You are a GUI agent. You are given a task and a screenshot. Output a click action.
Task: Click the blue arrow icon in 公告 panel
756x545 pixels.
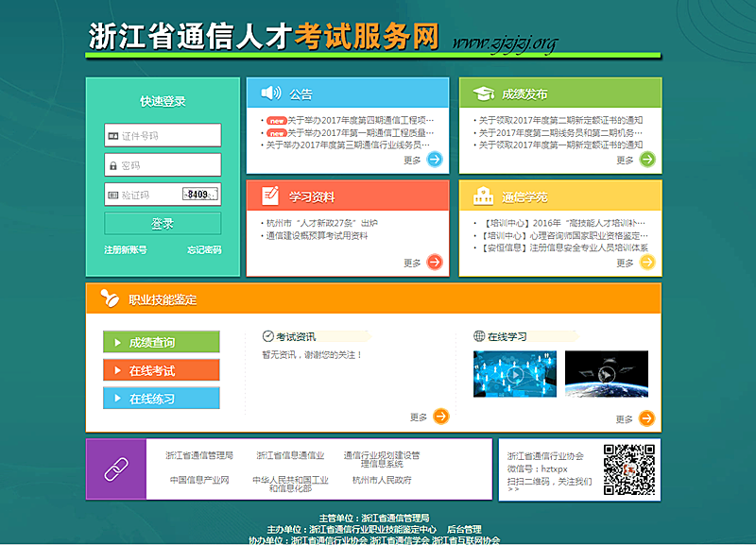point(435,160)
